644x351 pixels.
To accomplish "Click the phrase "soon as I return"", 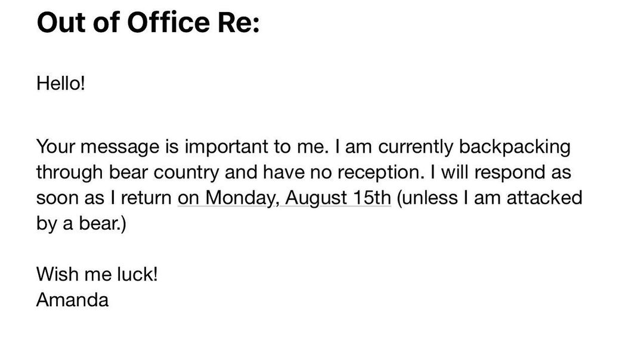I will tap(105, 197).
